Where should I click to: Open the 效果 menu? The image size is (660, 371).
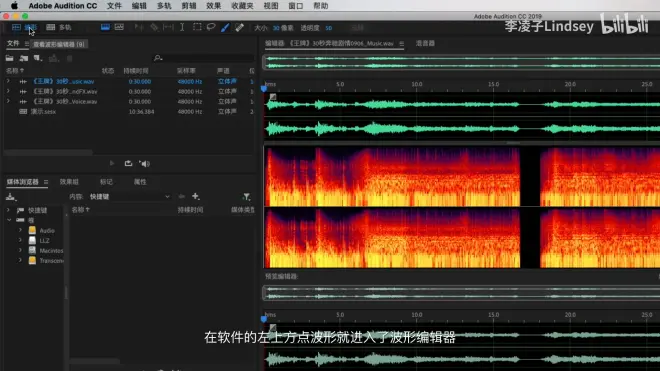coord(213,6)
